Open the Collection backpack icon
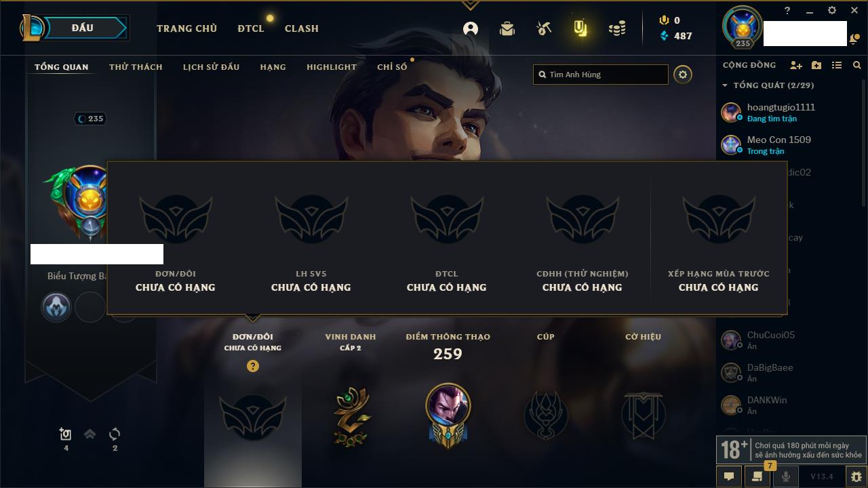868x488 pixels. point(507,28)
